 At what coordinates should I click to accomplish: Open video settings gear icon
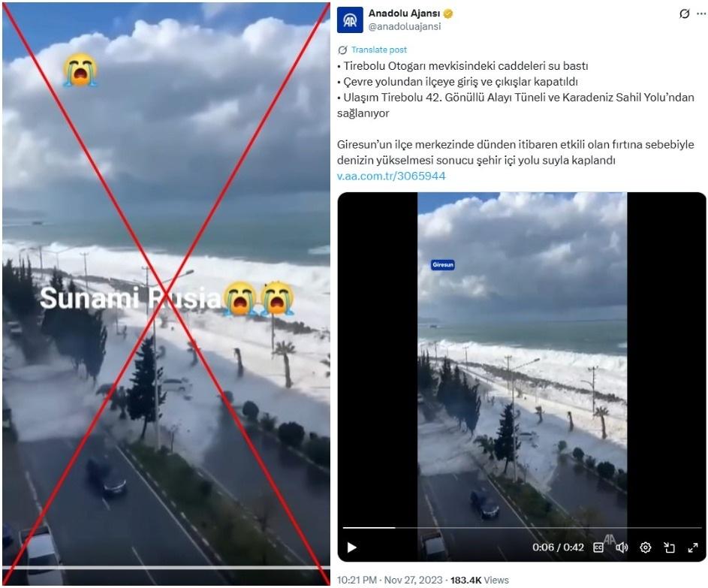(x=646, y=547)
